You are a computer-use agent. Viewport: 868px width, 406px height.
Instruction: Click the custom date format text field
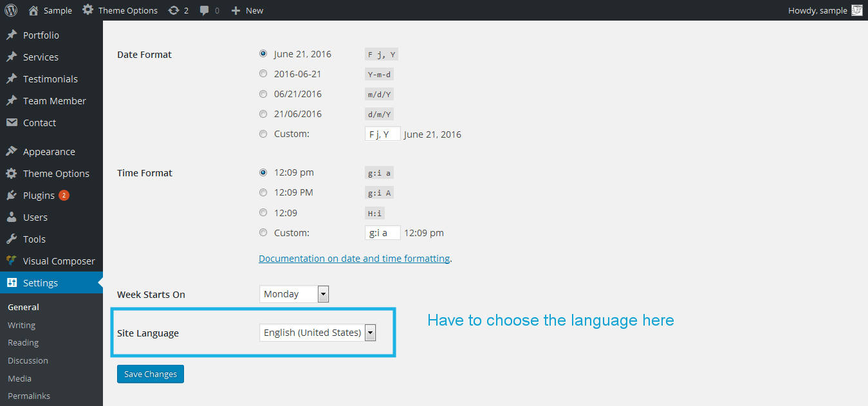pos(382,134)
